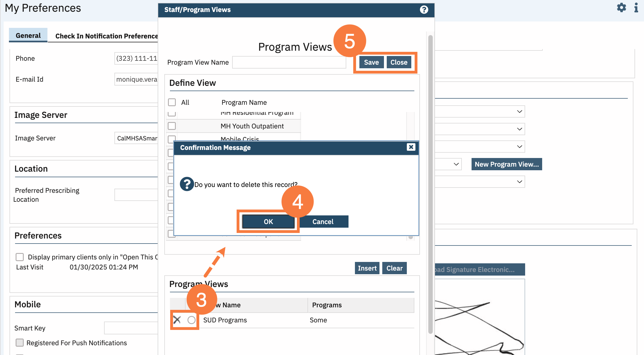Expand the dropdown below New Program View
644x355 pixels.
pos(519,182)
